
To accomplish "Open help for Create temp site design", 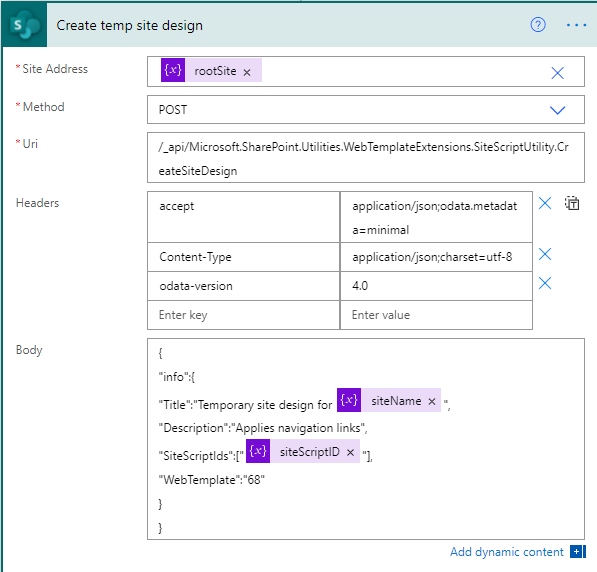I will coord(538,25).
